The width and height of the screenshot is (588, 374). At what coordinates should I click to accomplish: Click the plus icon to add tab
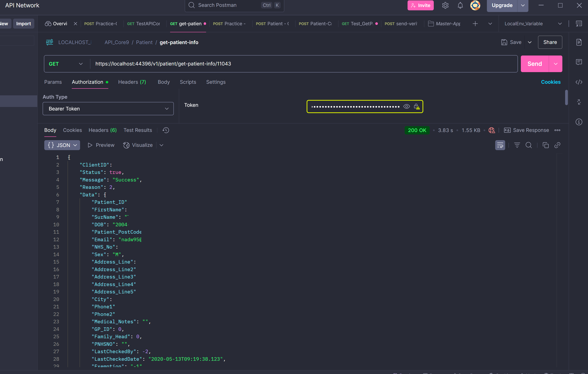(x=475, y=24)
